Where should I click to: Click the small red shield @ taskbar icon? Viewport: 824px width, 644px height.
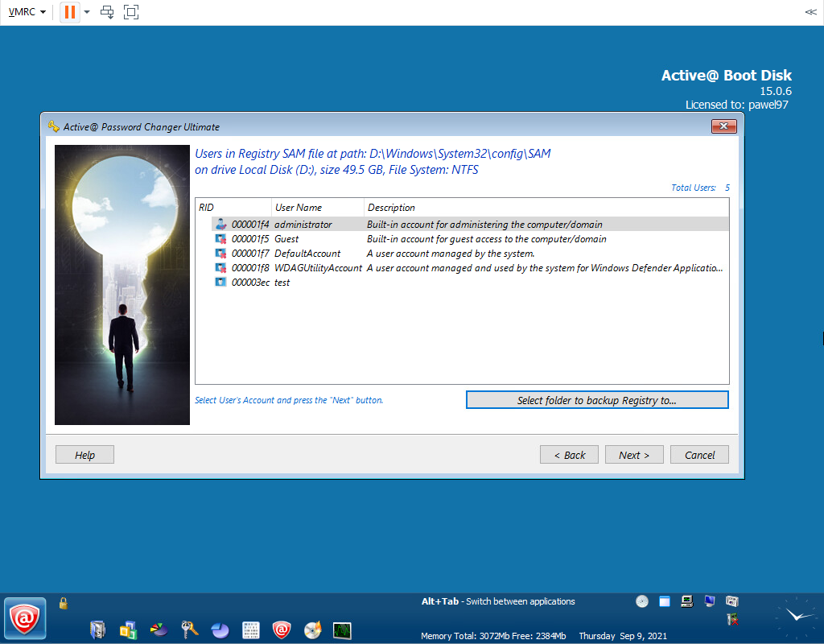point(282,630)
